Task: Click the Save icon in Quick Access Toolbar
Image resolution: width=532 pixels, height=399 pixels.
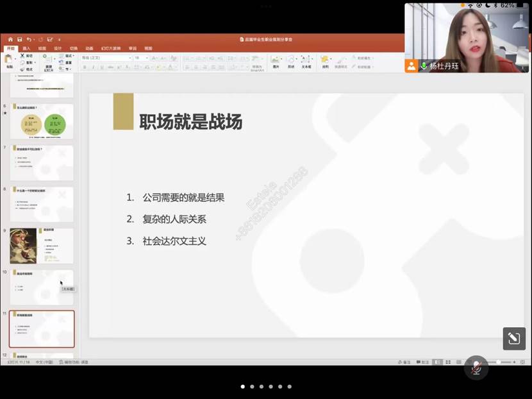Action: 19,40
